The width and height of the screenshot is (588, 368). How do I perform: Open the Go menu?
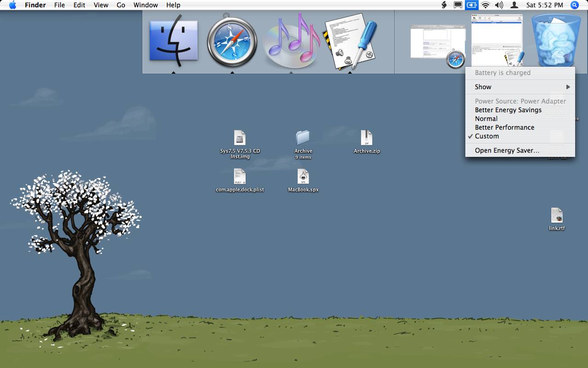(x=121, y=5)
